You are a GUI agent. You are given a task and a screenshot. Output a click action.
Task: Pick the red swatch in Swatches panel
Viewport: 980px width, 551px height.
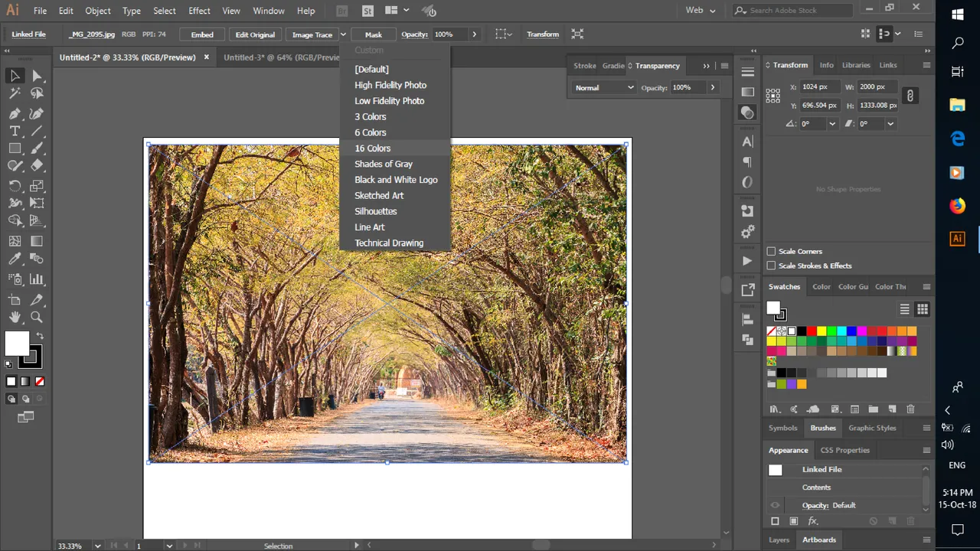pyautogui.click(x=812, y=331)
